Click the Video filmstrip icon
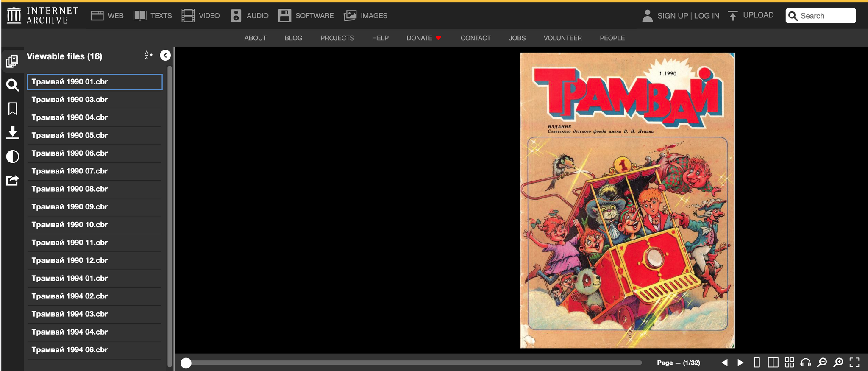 tap(188, 16)
